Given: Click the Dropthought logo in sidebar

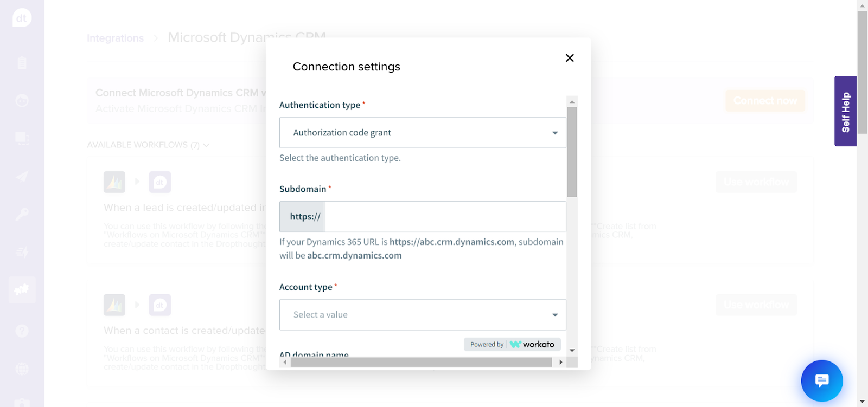Looking at the screenshot, I should tap(22, 18).
